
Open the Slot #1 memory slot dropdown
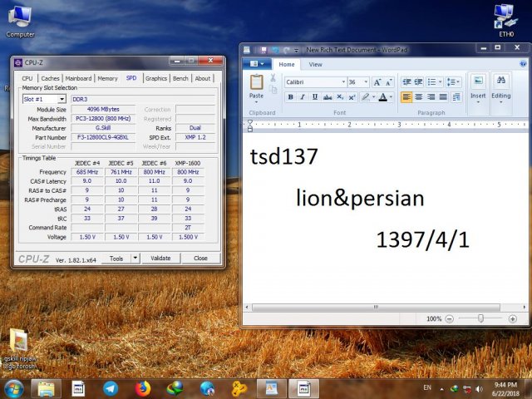44,99
